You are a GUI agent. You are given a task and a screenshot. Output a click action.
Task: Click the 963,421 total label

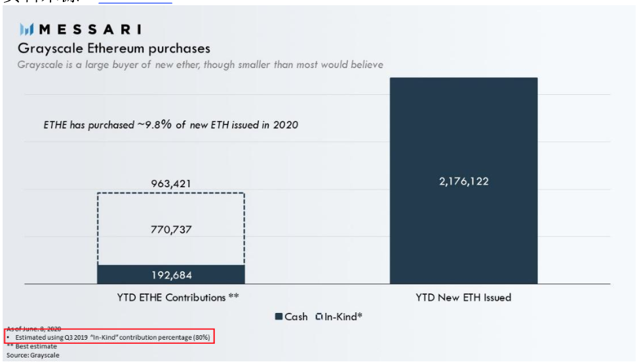(x=171, y=183)
